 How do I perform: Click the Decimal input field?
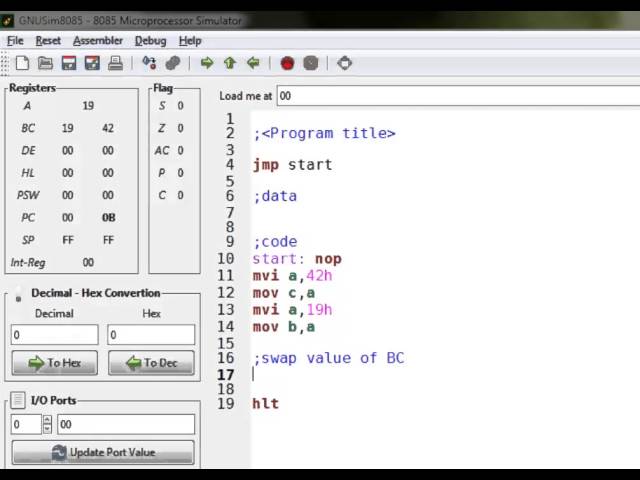[x=55, y=335]
